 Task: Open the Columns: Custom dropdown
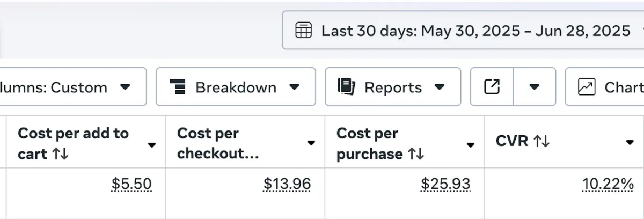tap(70, 87)
